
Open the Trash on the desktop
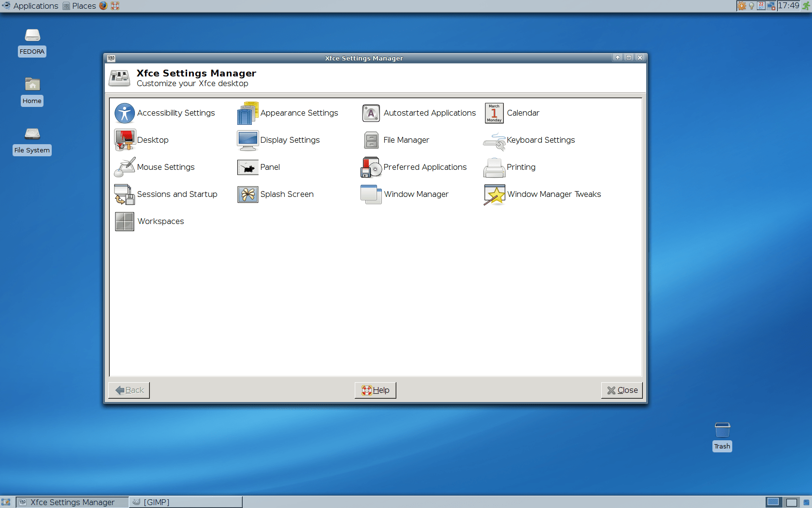tap(722, 431)
